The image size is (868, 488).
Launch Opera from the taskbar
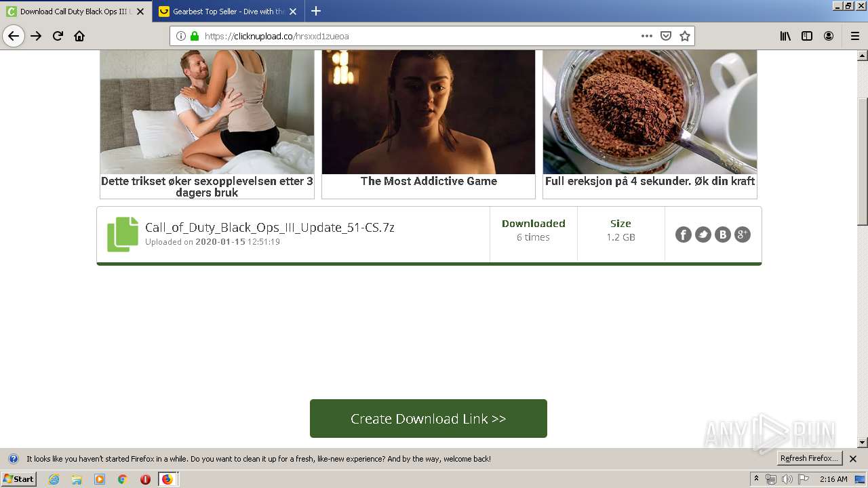(145, 479)
